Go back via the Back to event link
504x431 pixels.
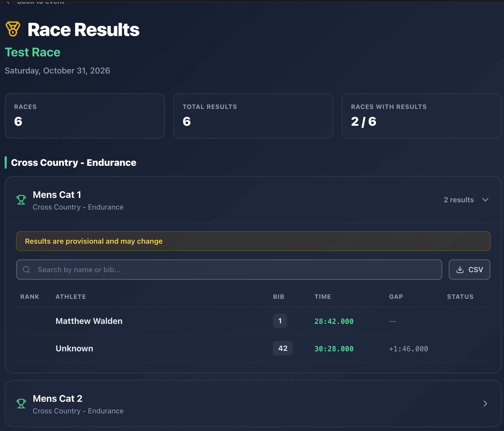(36, 2)
